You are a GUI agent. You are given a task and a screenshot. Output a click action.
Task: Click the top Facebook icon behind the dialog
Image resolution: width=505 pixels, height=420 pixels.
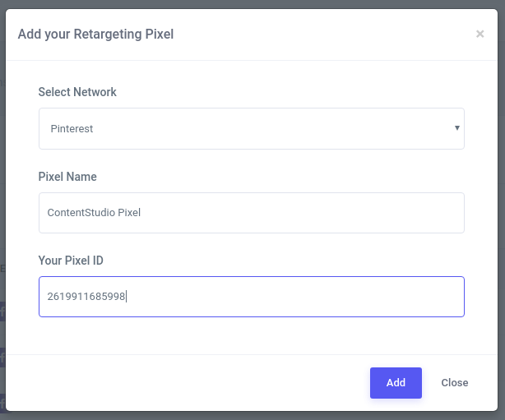point(2,312)
